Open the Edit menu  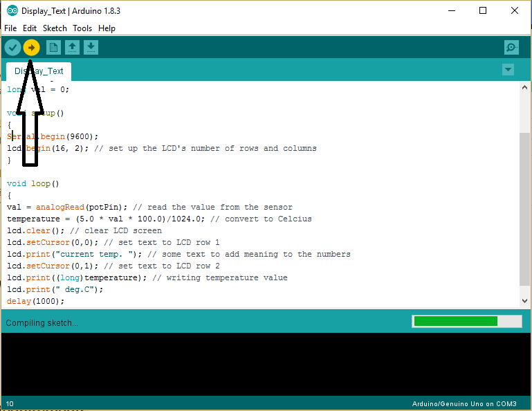point(30,28)
